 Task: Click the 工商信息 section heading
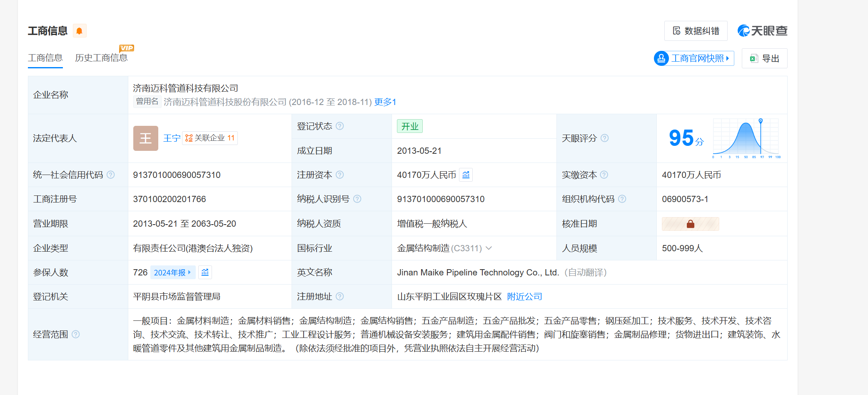pyautogui.click(x=48, y=31)
